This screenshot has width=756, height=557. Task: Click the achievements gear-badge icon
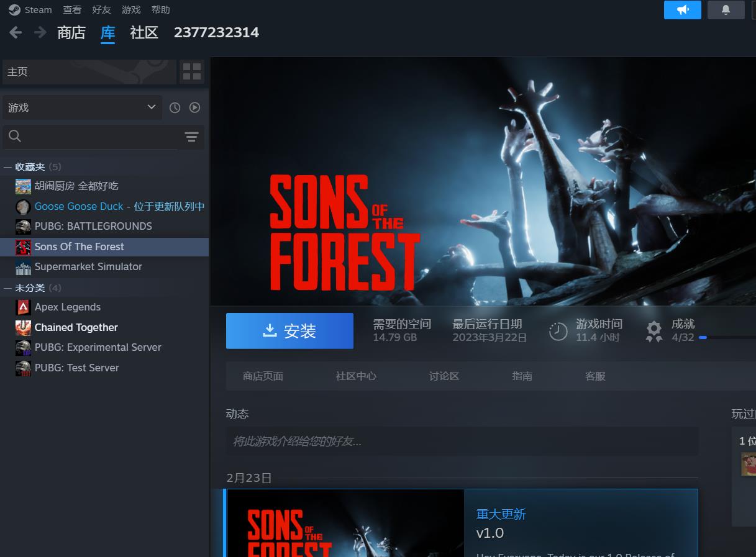point(654,332)
